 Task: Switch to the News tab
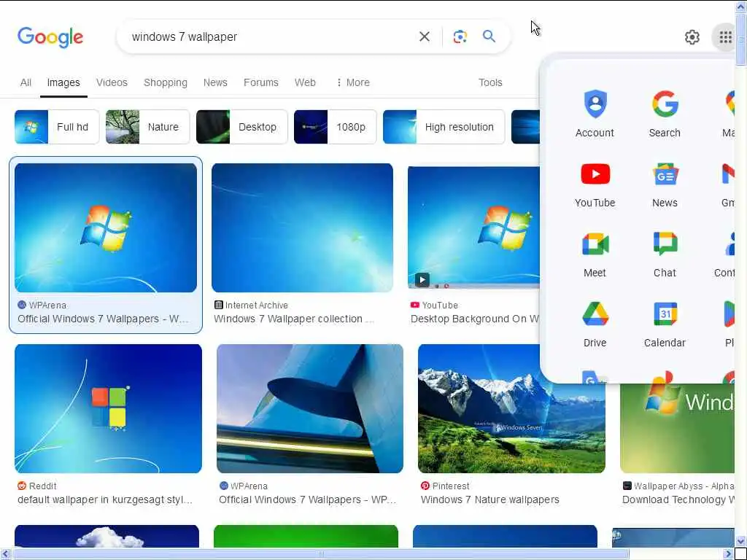[215, 82]
